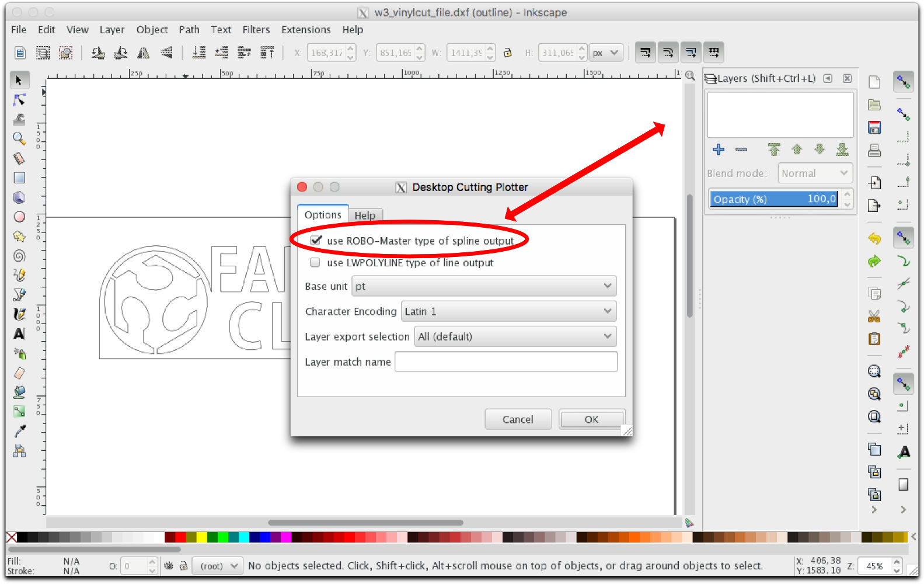The width and height of the screenshot is (924, 584).
Task: Toggle the enable snapping button
Action: (904, 82)
